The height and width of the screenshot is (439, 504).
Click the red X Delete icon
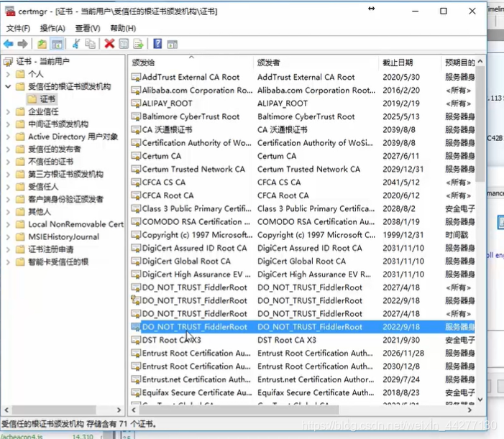[x=109, y=44]
